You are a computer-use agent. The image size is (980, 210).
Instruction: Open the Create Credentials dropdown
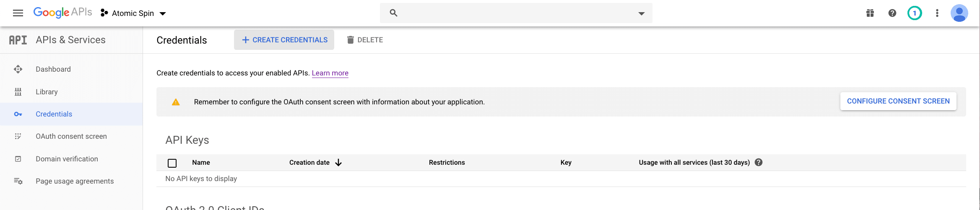pyautogui.click(x=284, y=40)
